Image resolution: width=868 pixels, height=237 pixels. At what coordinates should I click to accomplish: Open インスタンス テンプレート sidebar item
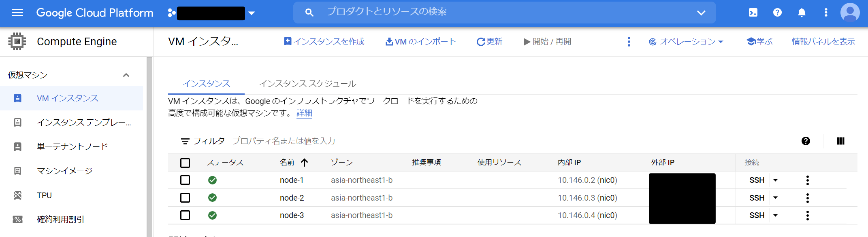click(84, 123)
